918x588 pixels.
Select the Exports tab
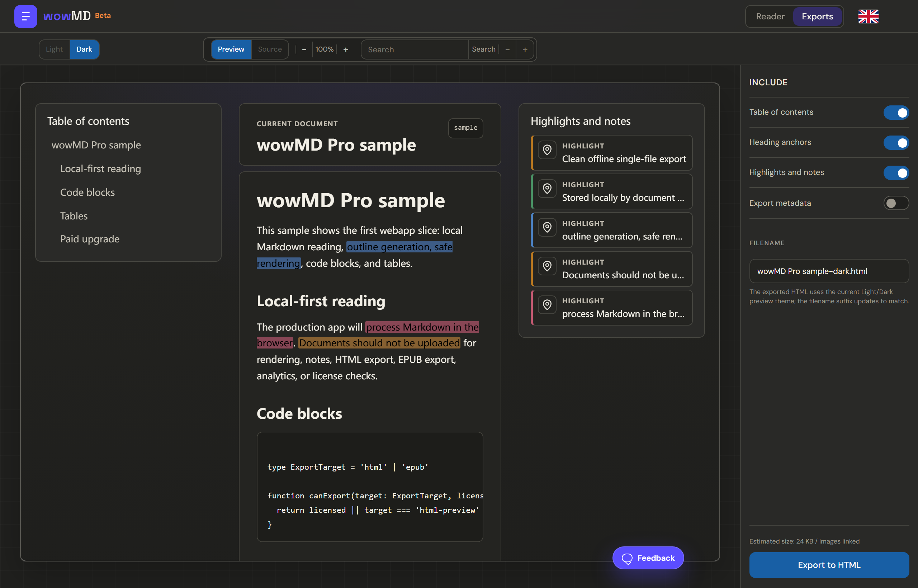click(817, 16)
